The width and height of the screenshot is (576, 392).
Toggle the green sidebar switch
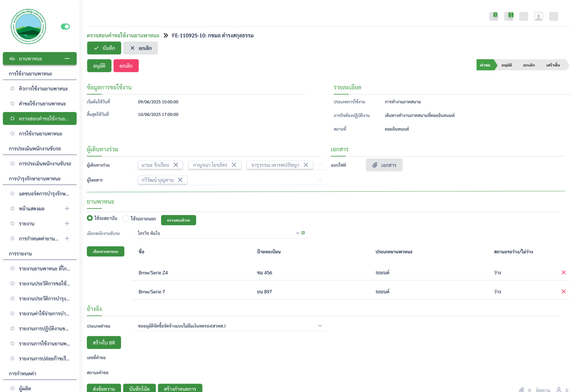(x=65, y=27)
